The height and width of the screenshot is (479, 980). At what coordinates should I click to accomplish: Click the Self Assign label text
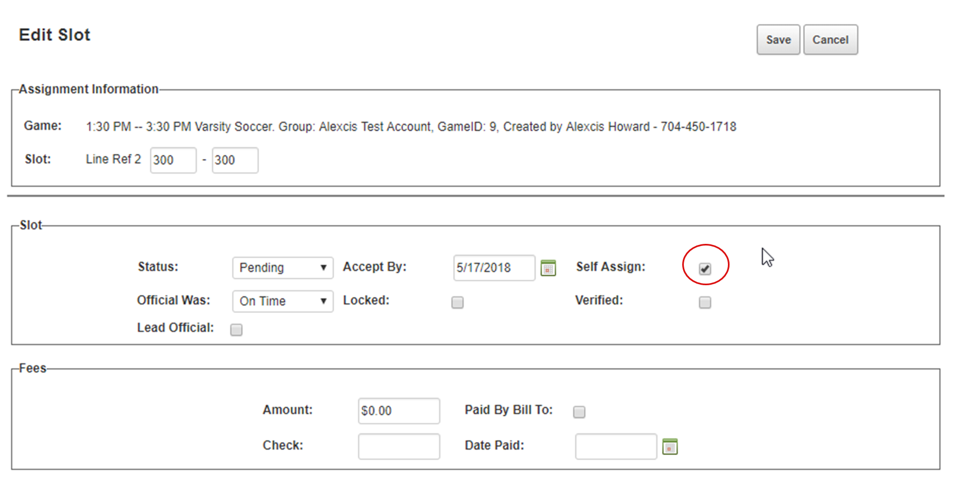610,267
